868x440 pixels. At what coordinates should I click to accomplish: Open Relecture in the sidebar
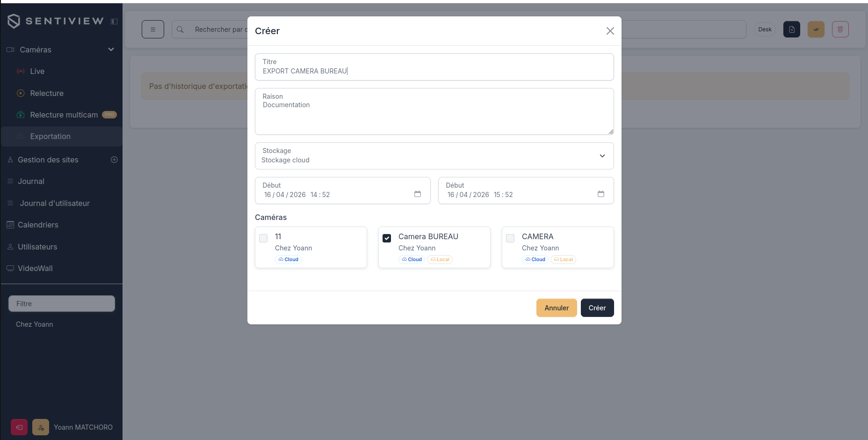(47, 93)
